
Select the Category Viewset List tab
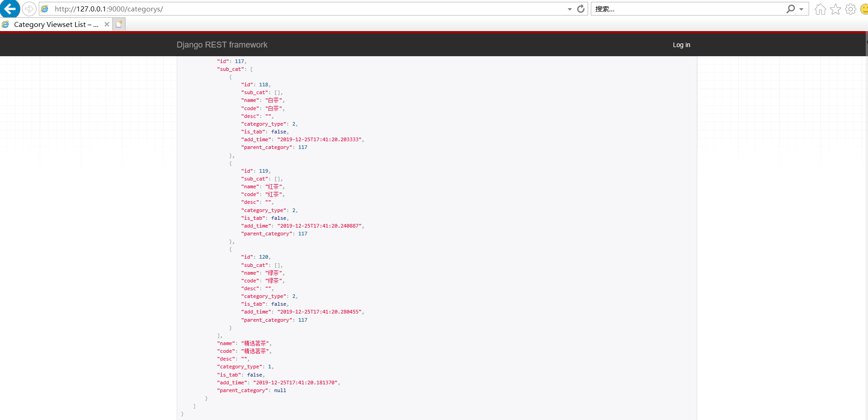click(x=56, y=25)
